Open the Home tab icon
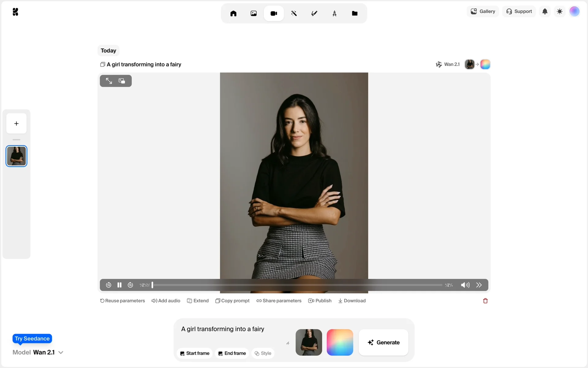This screenshot has height=368, width=588. 233,13
